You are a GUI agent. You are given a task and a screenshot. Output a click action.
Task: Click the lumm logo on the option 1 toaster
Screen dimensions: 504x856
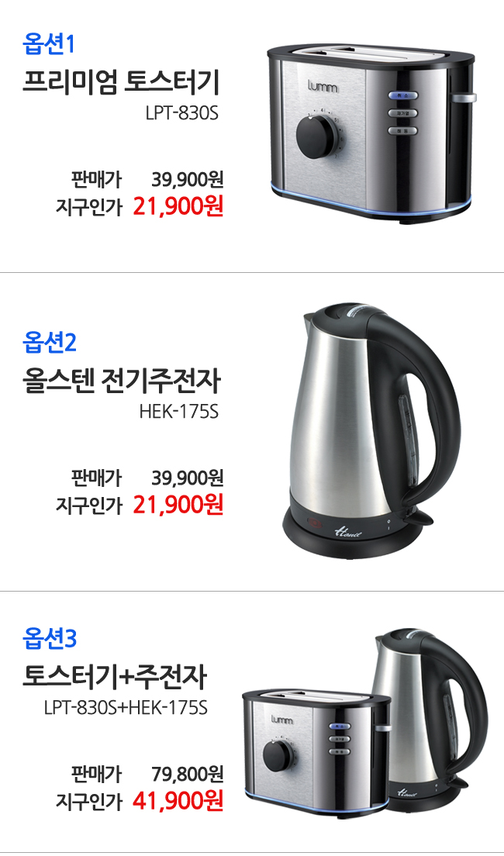tap(322, 87)
